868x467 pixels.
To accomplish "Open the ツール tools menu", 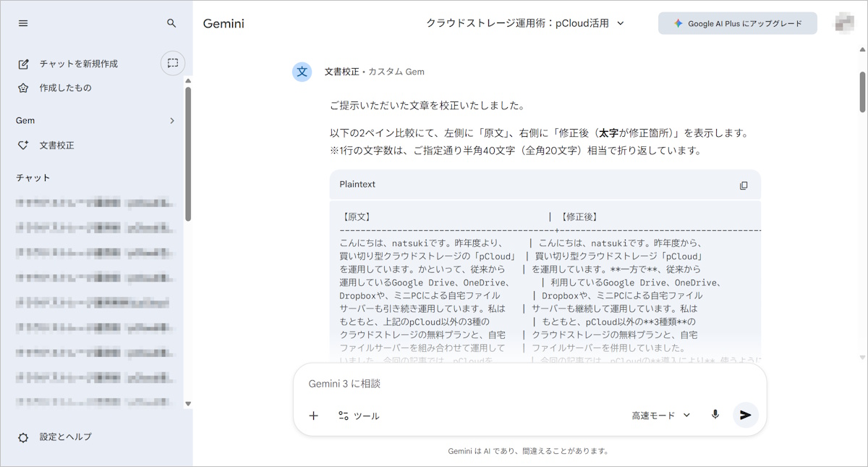I will 359,416.
